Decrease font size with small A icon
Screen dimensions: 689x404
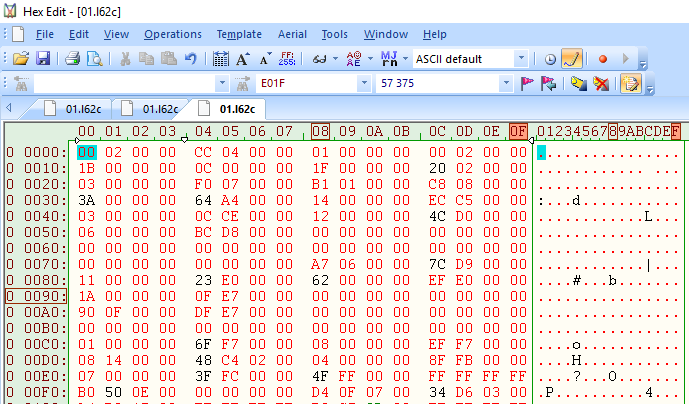point(265,58)
